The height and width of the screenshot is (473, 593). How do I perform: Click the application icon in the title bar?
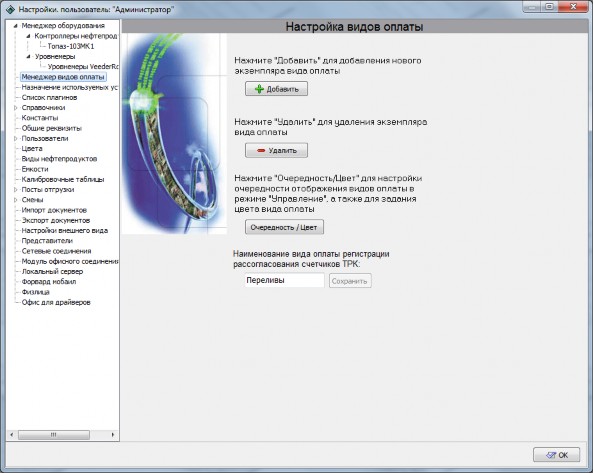pos(10,9)
